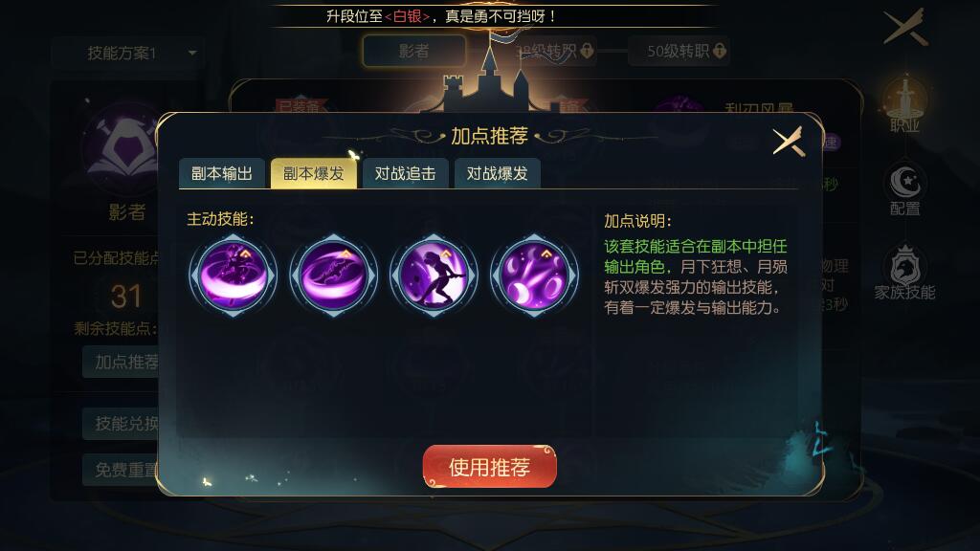Select the 影者 class stage tab
The width and height of the screenshot is (980, 551).
tap(413, 51)
